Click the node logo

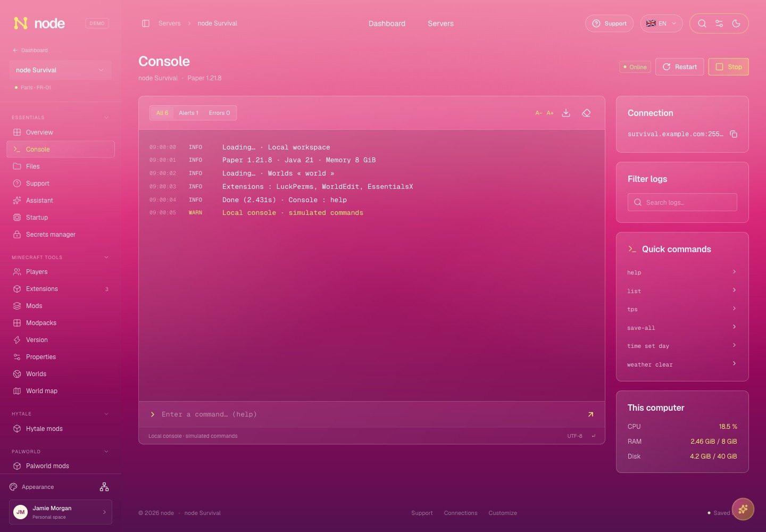click(x=39, y=23)
